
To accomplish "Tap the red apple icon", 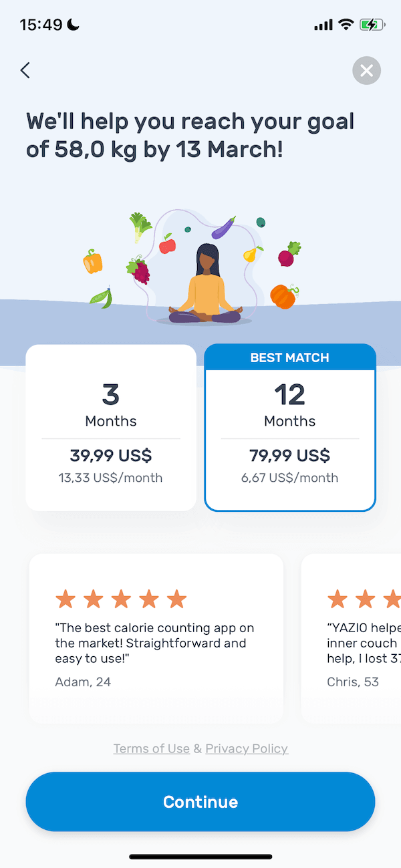I will coord(167,244).
